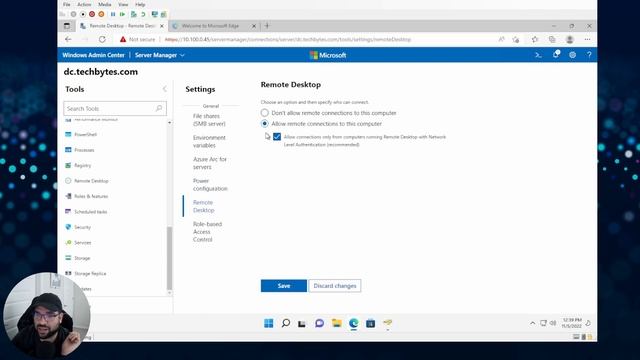
Task: Click the taskbar clock
Action: [x=571, y=323]
